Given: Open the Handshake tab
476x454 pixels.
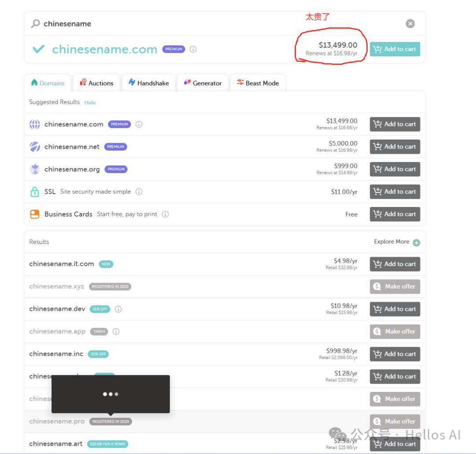Looking at the screenshot, I should [149, 83].
